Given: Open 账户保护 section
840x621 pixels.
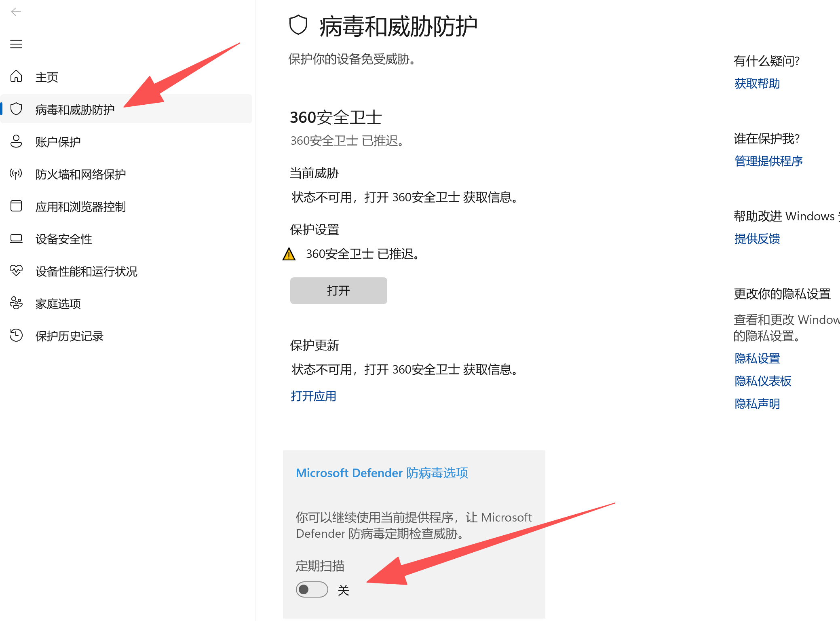Looking at the screenshot, I should (x=126, y=142).
